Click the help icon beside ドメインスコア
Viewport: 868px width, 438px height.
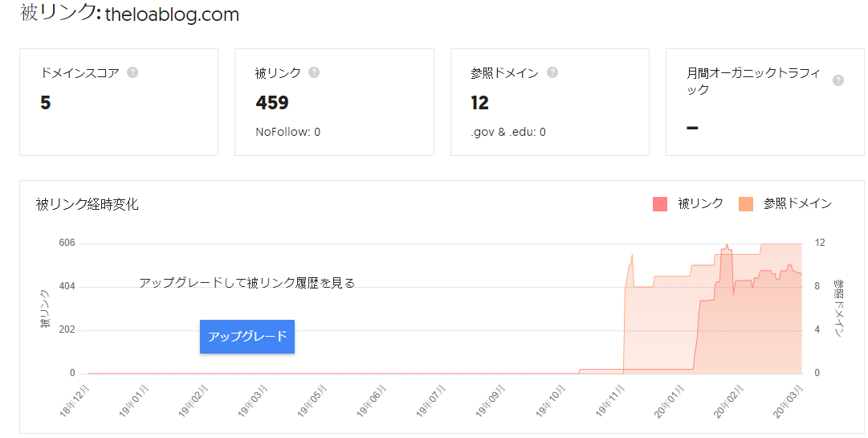[x=132, y=72]
